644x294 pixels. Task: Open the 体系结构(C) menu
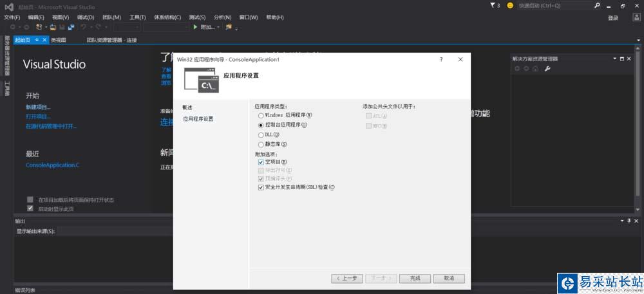coord(167,17)
